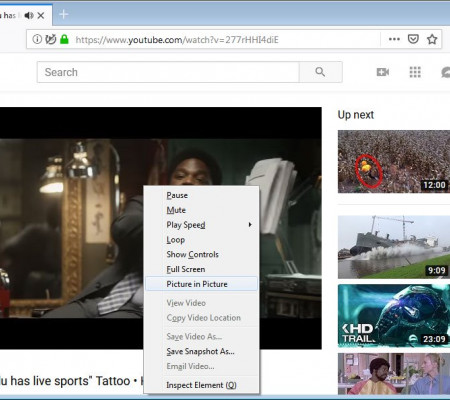
Task: Choose Show Controls menu entry
Action: 202,254
